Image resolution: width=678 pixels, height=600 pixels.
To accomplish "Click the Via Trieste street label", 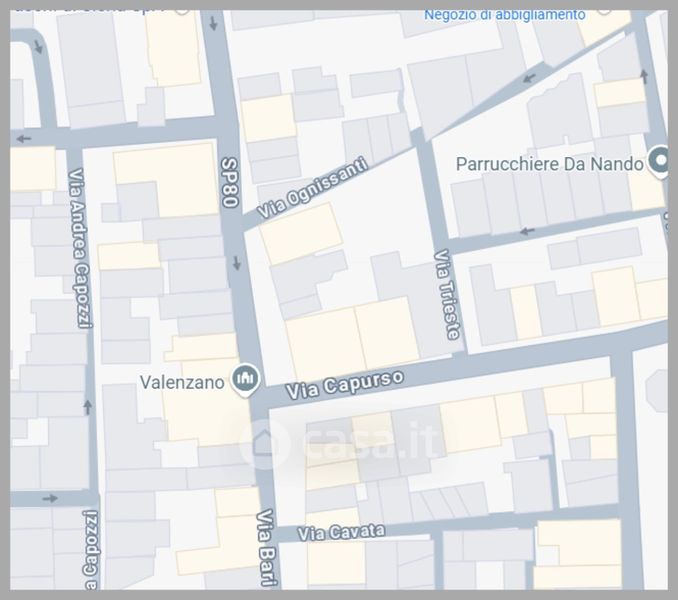I will pos(447,294).
